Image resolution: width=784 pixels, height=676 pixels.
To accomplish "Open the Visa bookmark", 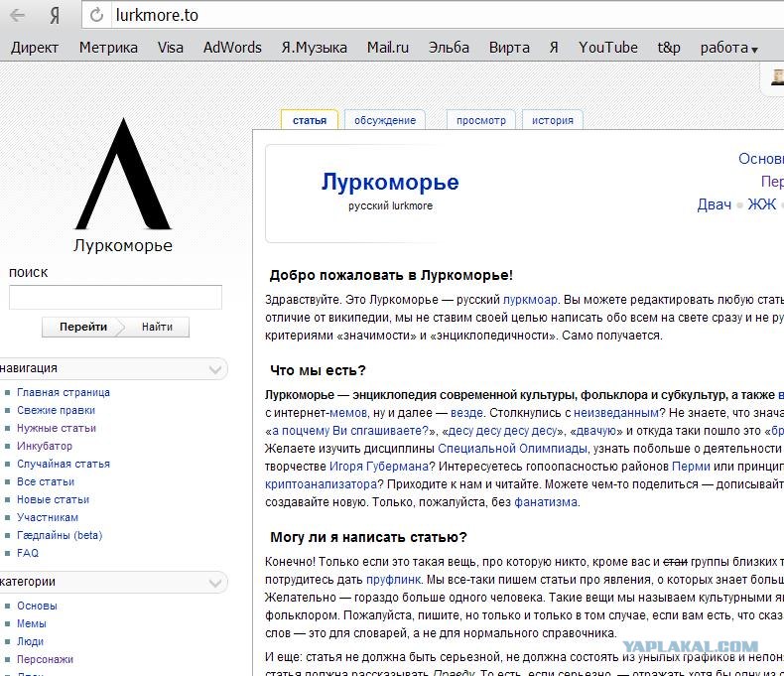I will click(171, 48).
